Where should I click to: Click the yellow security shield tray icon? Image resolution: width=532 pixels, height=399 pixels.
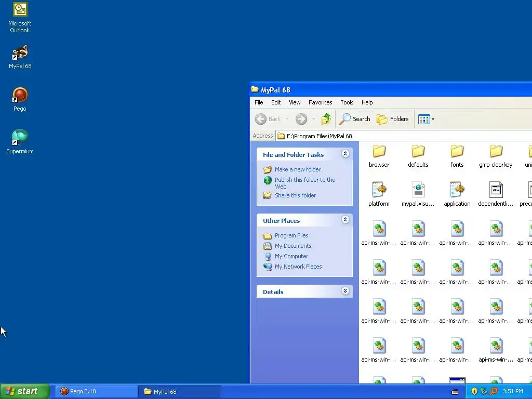[x=474, y=391]
